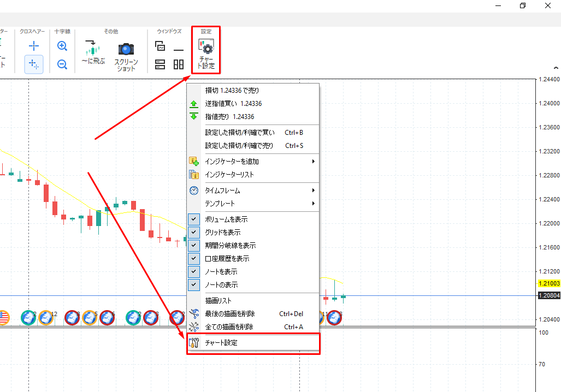The height and width of the screenshot is (392, 561).
Task: Click 逆指値買い 1.24336 order entry
Action: pyautogui.click(x=233, y=103)
